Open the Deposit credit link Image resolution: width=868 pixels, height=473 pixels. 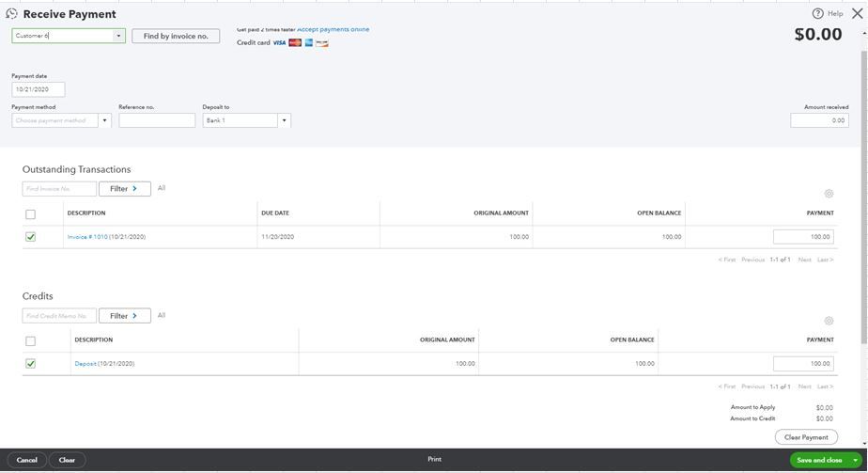coord(85,363)
